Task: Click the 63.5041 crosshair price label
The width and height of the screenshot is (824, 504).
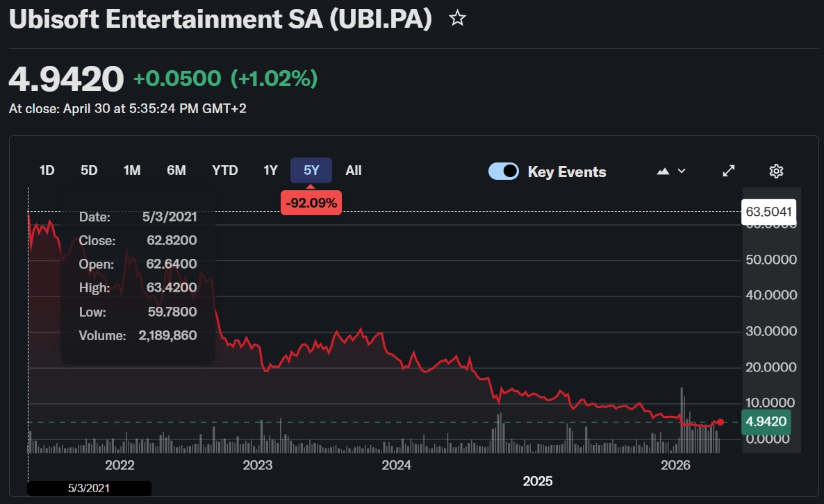Action: [768, 212]
